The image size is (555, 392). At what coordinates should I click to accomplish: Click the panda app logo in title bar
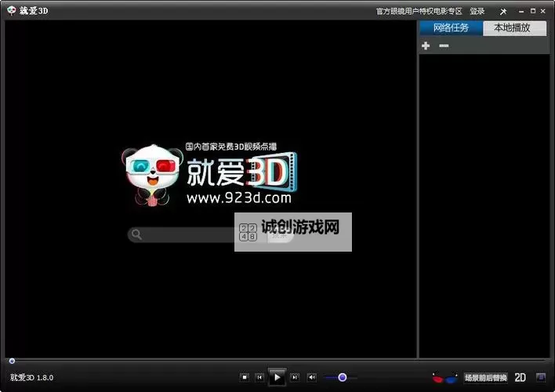point(11,10)
